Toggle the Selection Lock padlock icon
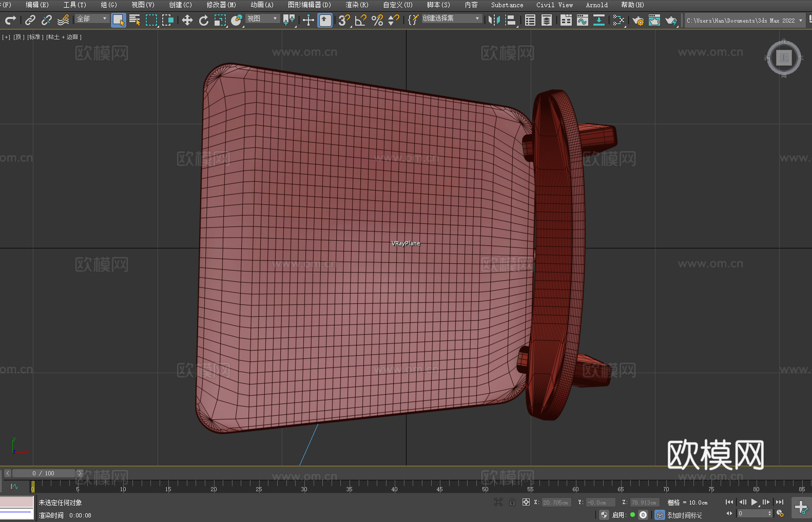The width and height of the screenshot is (812, 522). [512, 502]
